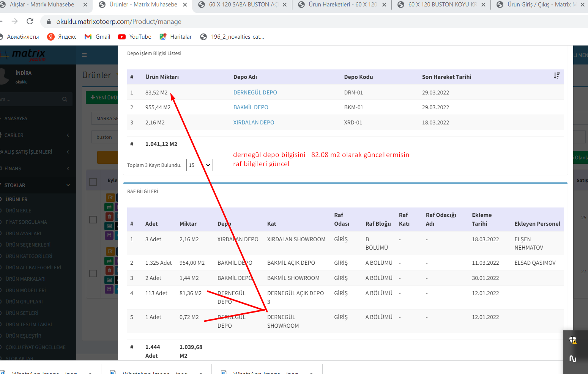Click transfer arrows icon on second product row
Viewport: 588px width, 374px height.
pos(109,261)
